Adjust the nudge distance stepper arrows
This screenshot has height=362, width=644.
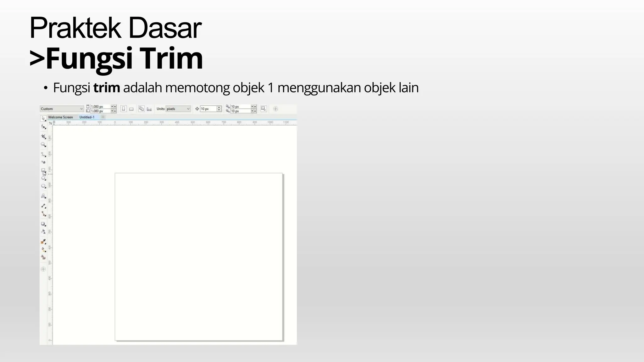coord(219,109)
